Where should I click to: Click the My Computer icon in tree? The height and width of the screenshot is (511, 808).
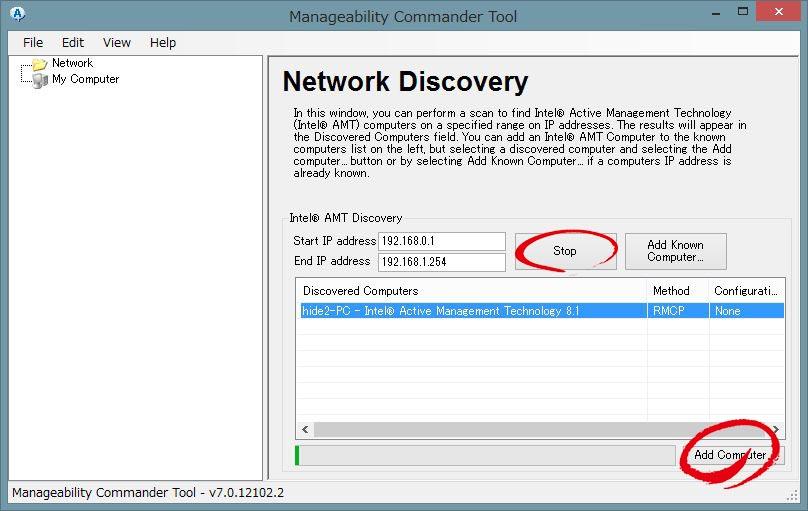point(40,80)
